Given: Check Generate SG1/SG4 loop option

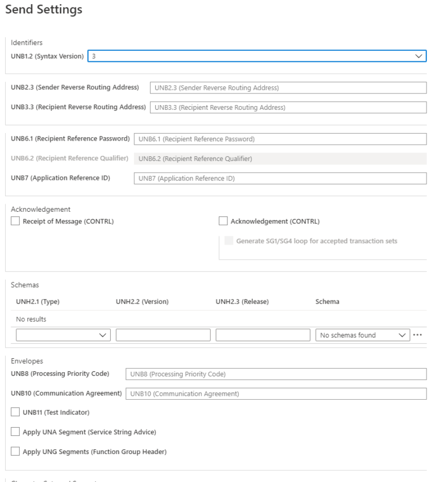Looking at the screenshot, I should click(228, 240).
